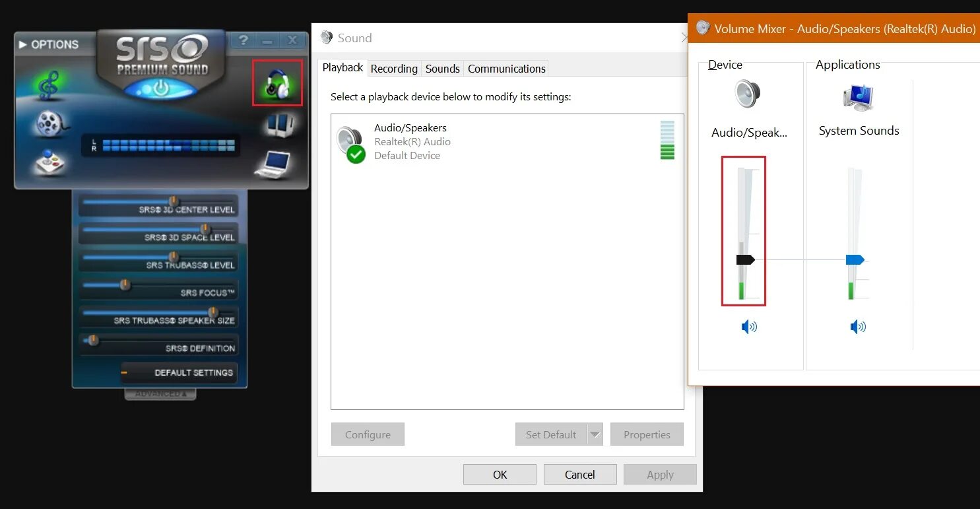The image size is (980, 509).
Task: Choose the laptop speakers output icon
Action: (x=273, y=164)
